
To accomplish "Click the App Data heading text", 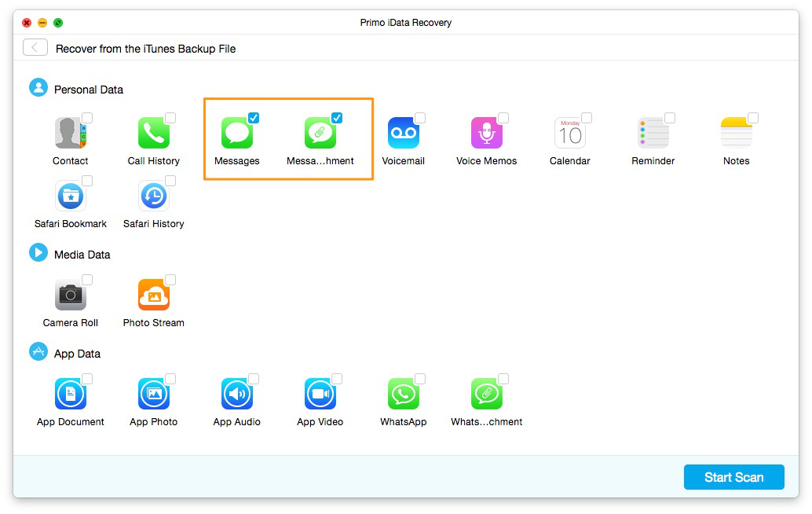I will [x=77, y=354].
